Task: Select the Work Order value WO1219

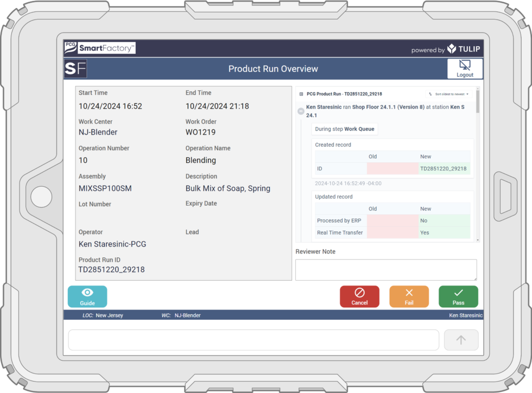Action: pyautogui.click(x=200, y=132)
